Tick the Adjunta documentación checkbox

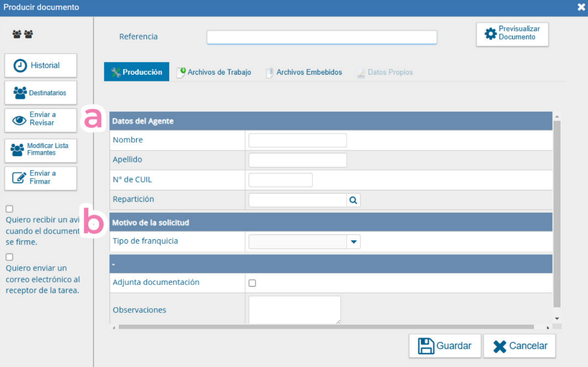pyautogui.click(x=252, y=283)
